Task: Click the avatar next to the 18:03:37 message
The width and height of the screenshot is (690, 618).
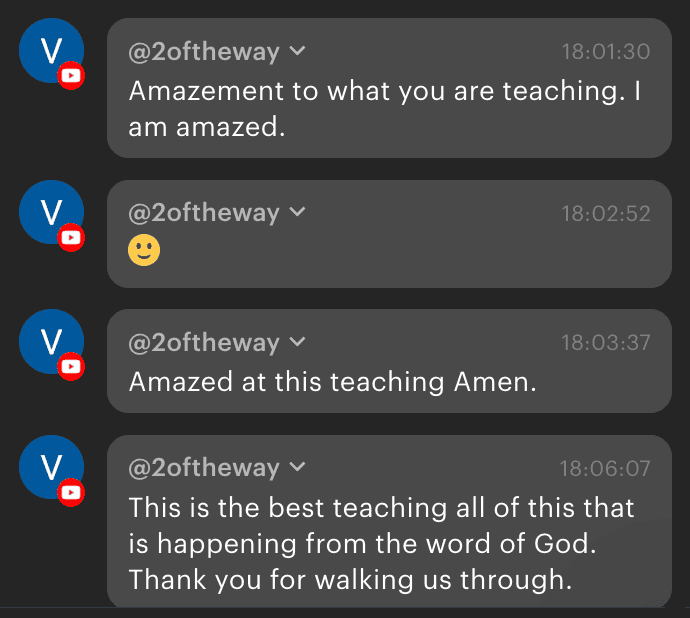Action: pyautogui.click(x=50, y=342)
